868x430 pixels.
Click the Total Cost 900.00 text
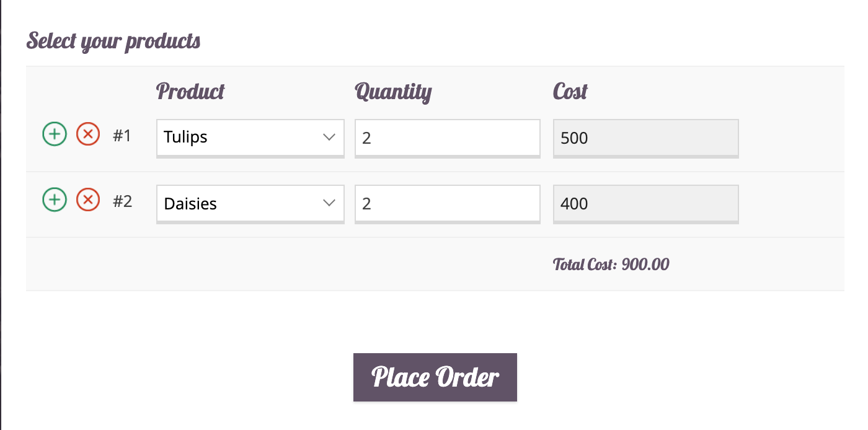(x=611, y=265)
